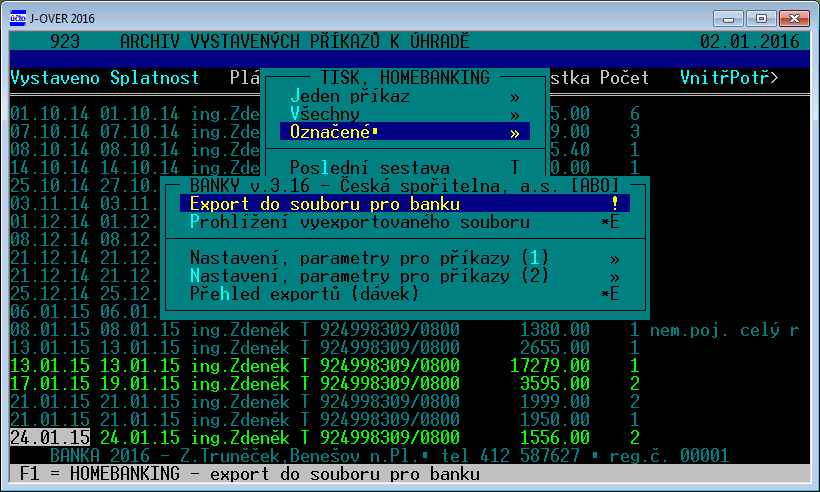Maximize the J-OVER 2016 window
This screenshot has width=820, height=492.
[761, 19]
